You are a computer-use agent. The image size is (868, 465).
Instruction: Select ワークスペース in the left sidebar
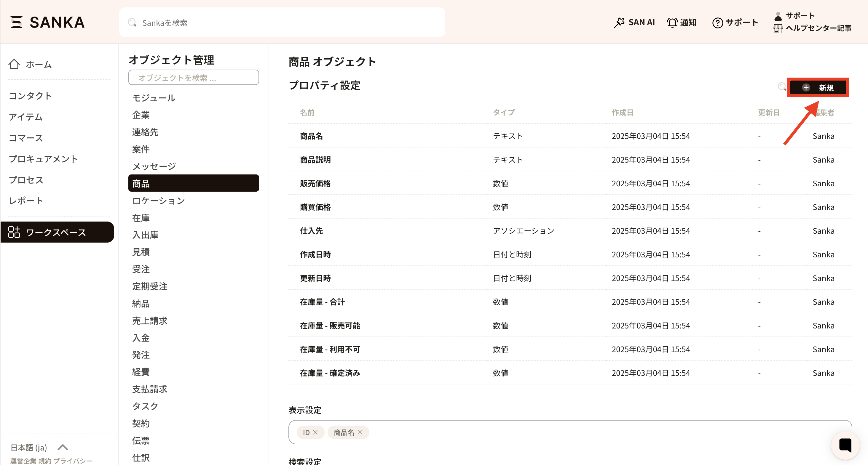point(57,232)
